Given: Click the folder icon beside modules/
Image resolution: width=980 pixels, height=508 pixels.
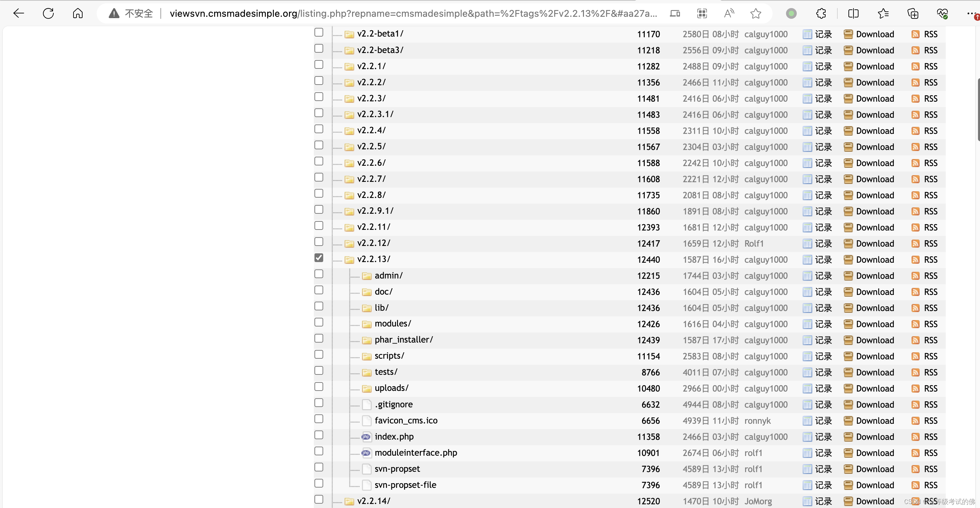Looking at the screenshot, I should click(x=366, y=324).
